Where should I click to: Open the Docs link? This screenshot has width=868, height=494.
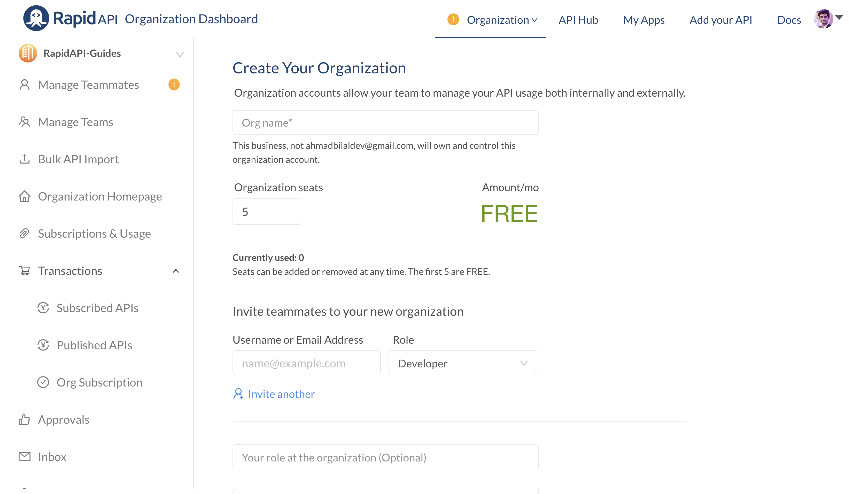pos(789,20)
